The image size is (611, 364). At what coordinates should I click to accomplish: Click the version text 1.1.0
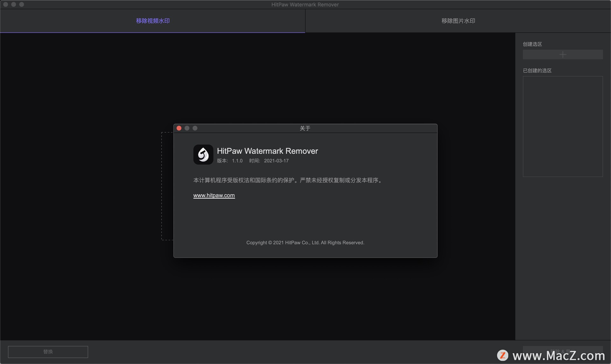click(237, 161)
